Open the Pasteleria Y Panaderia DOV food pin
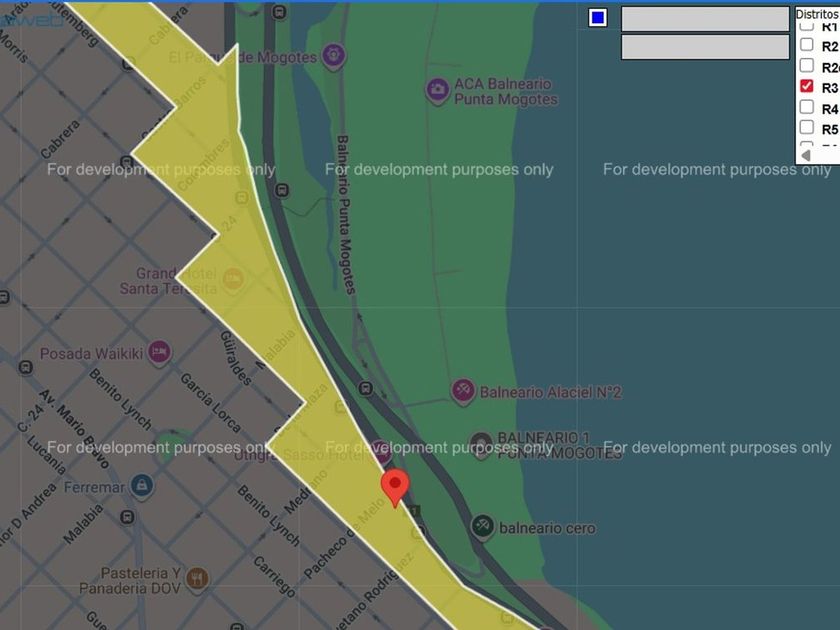This screenshot has height=630, width=840. (197, 580)
